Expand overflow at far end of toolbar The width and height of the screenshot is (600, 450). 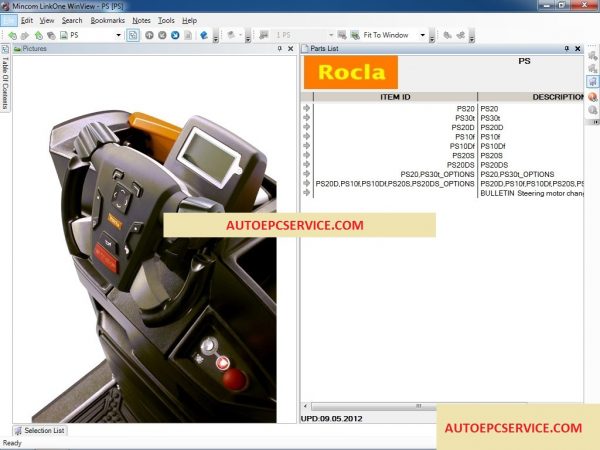(x=472, y=38)
